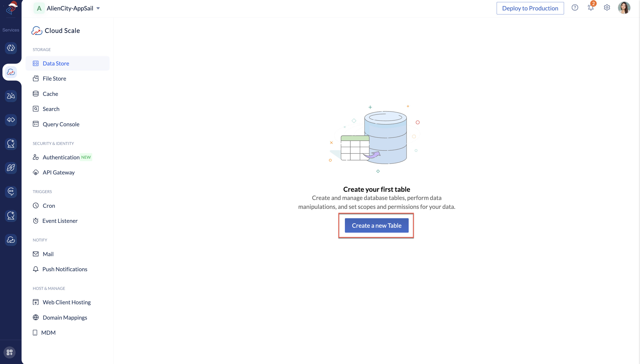Click Mail notify option
Viewport: 640px width, 364px height.
coord(48,254)
